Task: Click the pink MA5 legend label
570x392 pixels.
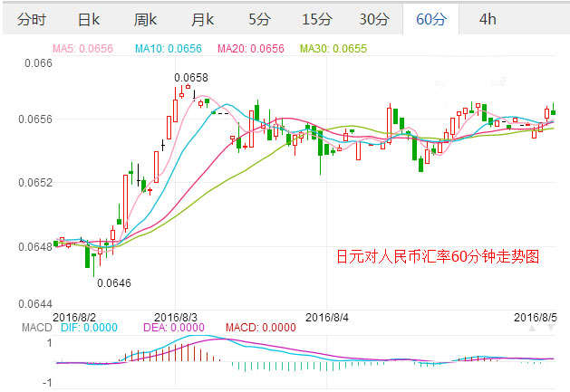Action: pos(82,49)
